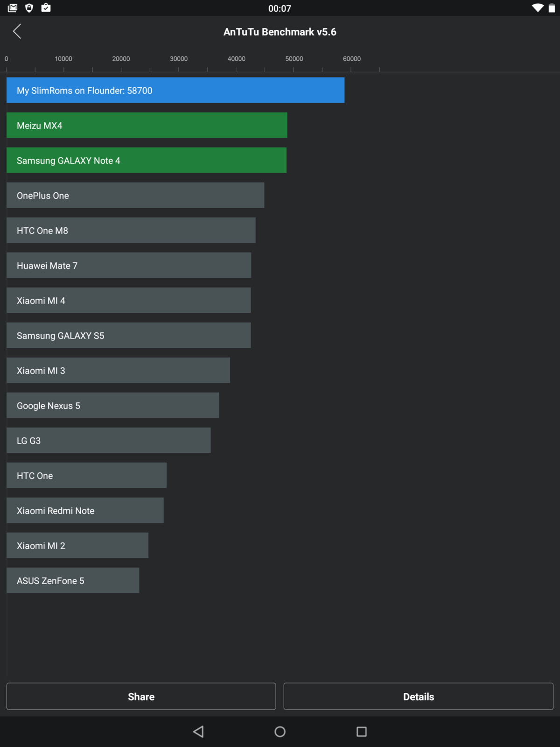Tap Samsung GALAXY Note 4 bar
The width and height of the screenshot is (560, 747).
click(x=147, y=160)
